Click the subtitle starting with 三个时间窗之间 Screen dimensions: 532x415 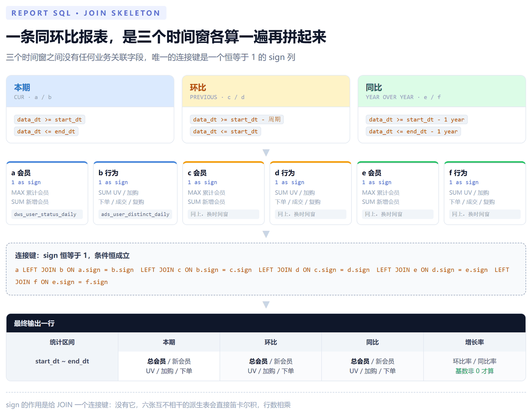(x=151, y=57)
